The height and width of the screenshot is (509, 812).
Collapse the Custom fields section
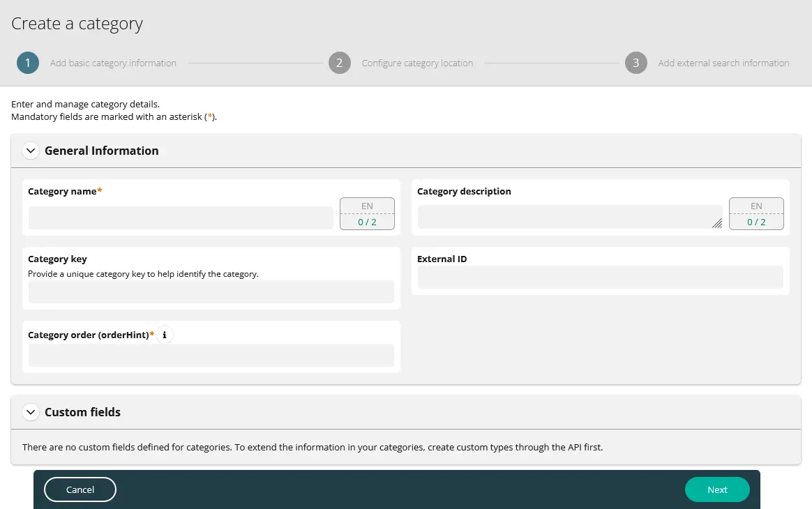(x=31, y=412)
